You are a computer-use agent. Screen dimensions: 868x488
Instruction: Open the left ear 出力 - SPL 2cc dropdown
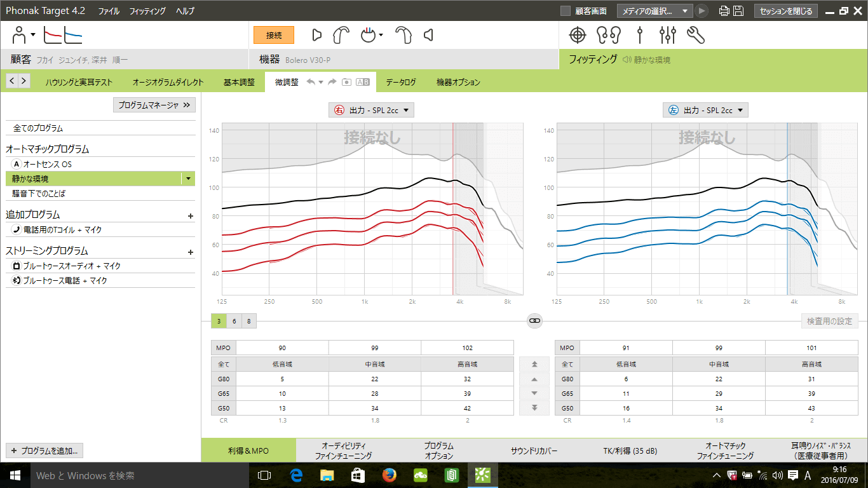click(705, 110)
